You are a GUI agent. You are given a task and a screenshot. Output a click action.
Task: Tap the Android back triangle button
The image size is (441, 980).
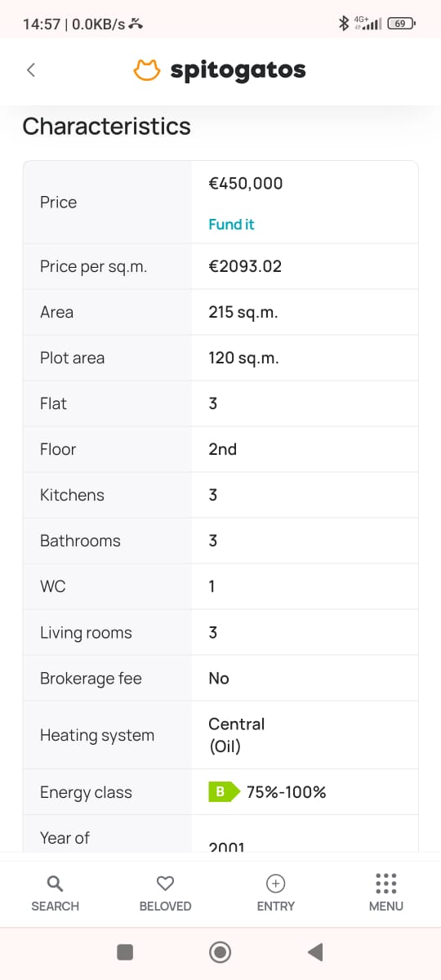(315, 951)
